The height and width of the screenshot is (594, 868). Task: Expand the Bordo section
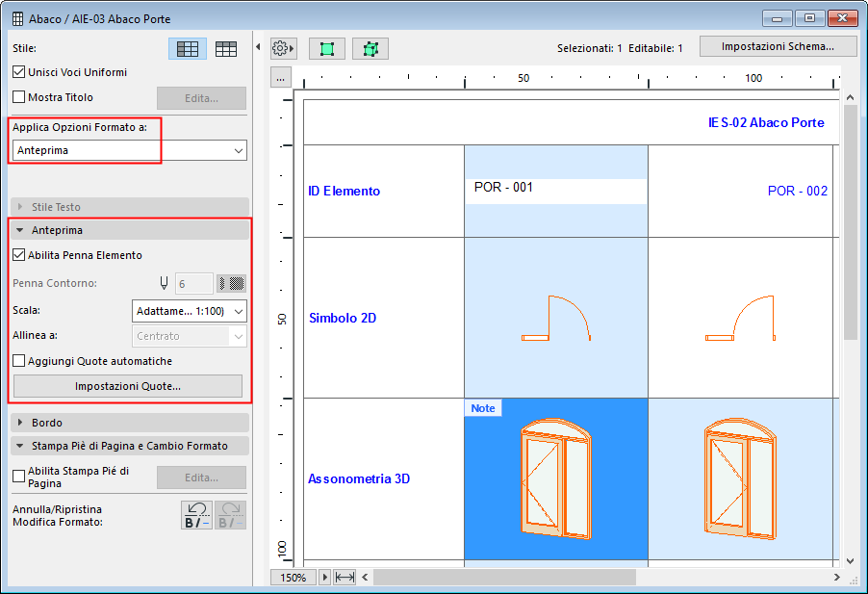pyautogui.click(x=130, y=423)
